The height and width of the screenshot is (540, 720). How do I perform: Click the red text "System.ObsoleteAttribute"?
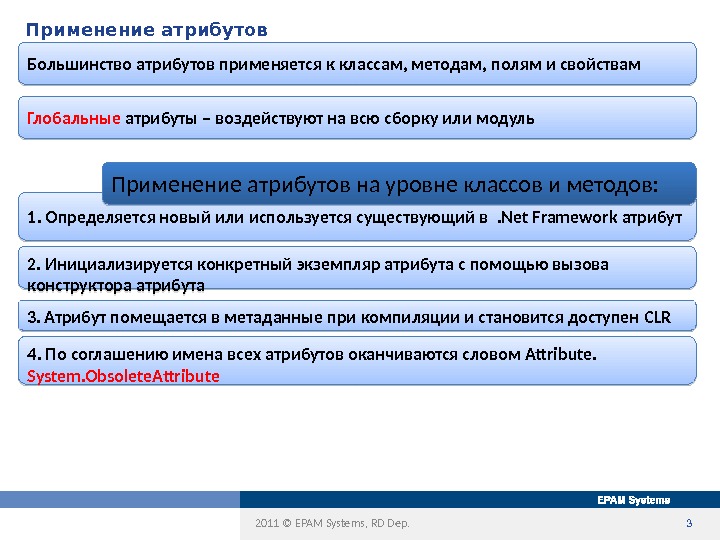pos(123,376)
